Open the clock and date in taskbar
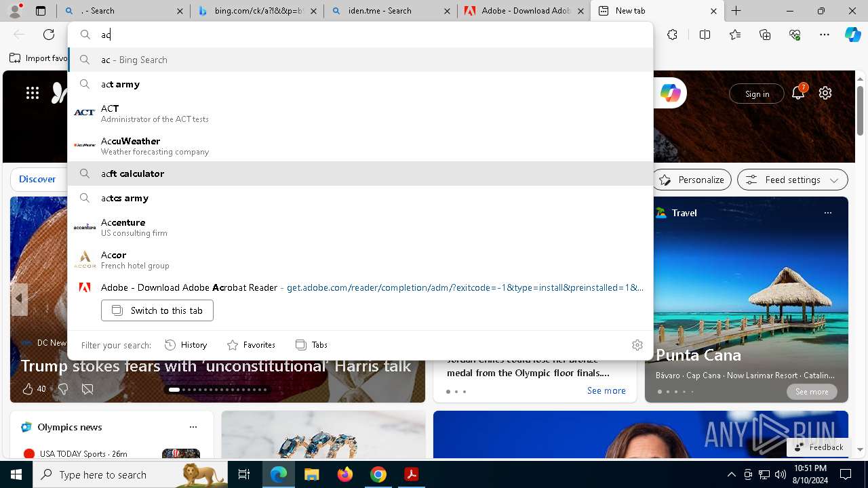The width and height of the screenshot is (868, 488). (x=810, y=474)
